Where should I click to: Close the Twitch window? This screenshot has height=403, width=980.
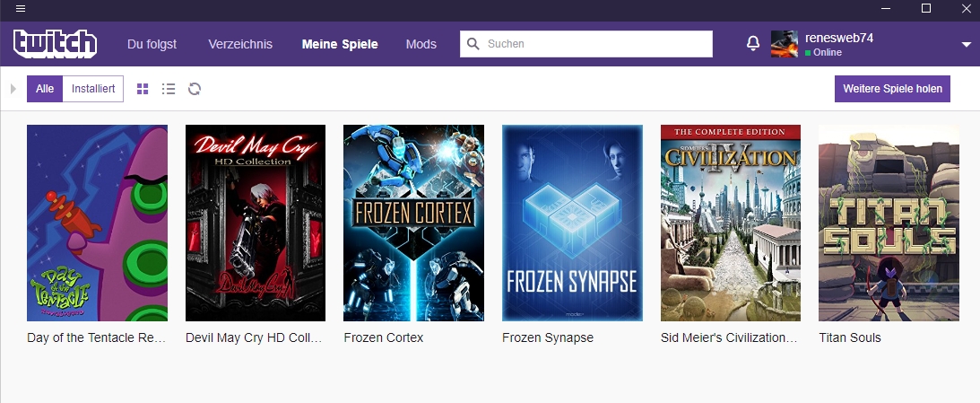pyautogui.click(x=967, y=9)
